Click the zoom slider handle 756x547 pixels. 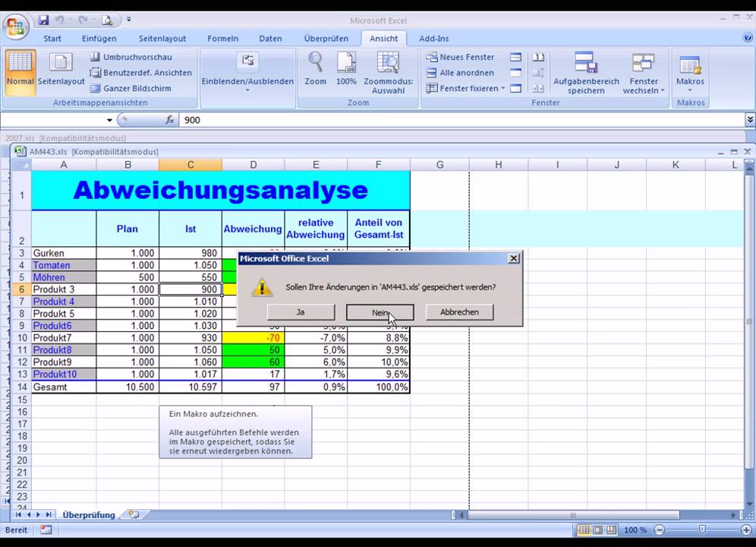(702, 530)
